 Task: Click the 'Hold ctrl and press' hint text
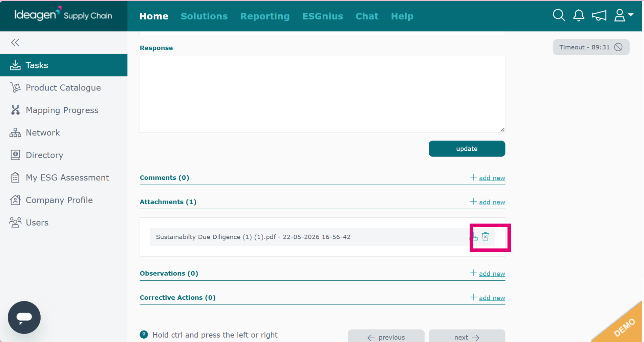[x=215, y=335]
